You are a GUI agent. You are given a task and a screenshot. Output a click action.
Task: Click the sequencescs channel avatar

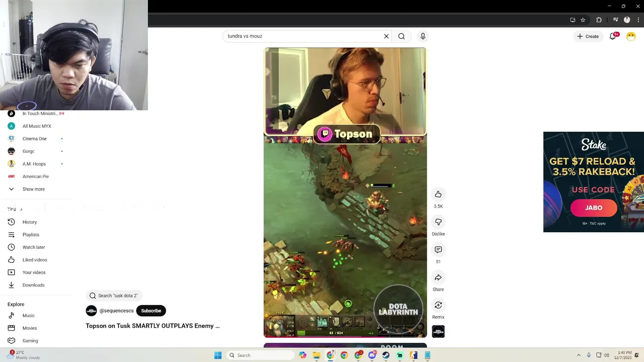pyautogui.click(x=91, y=311)
